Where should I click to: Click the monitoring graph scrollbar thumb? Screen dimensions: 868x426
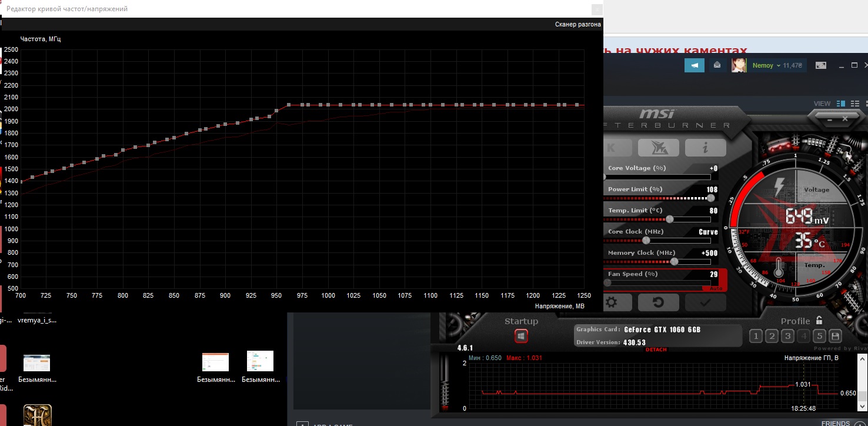(x=862, y=397)
